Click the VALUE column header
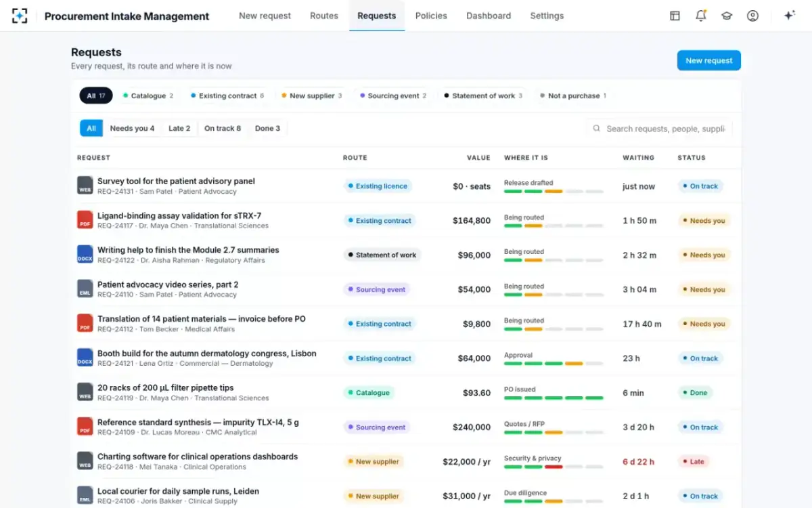The image size is (812, 508). [x=478, y=158]
